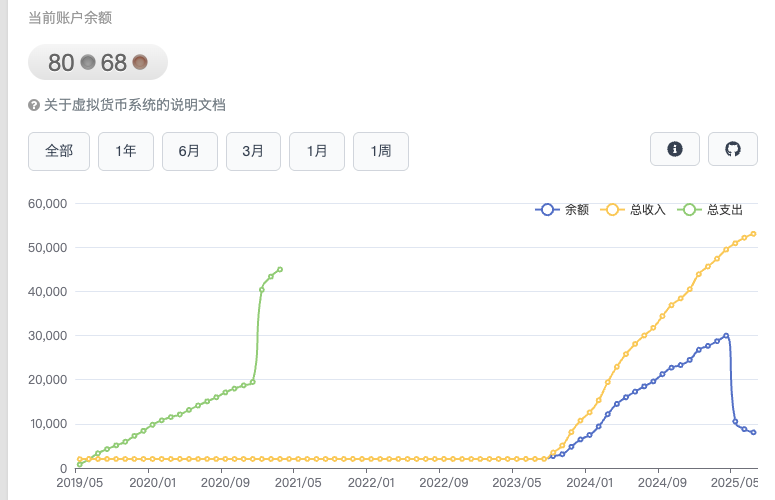The image size is (775, 500).
Task: Show the 3月 time range
Action: 253,151
